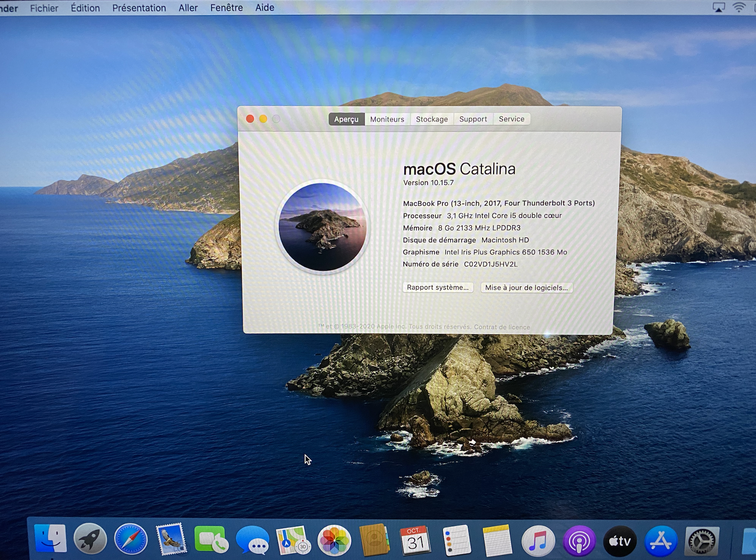This screenshot has height=560, width=756.
Task: Click the macOS Catalina circular image
Action: point(322,227)
